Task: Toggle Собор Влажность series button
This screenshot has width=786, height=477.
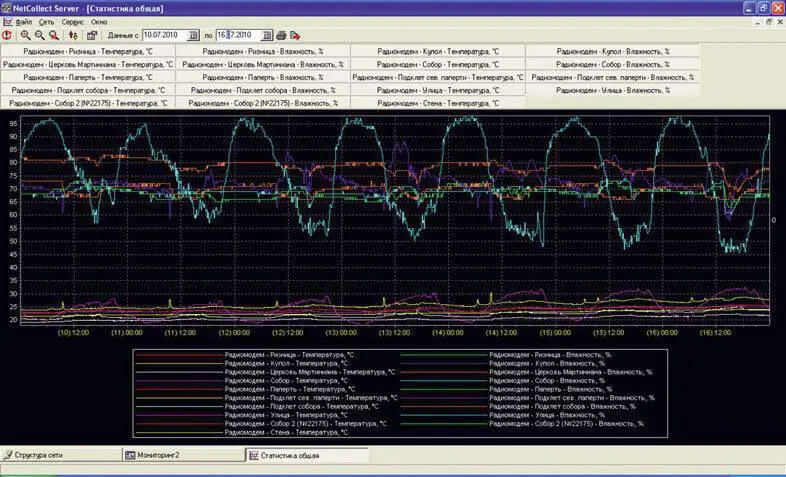Action: click(x=613, y=64)
